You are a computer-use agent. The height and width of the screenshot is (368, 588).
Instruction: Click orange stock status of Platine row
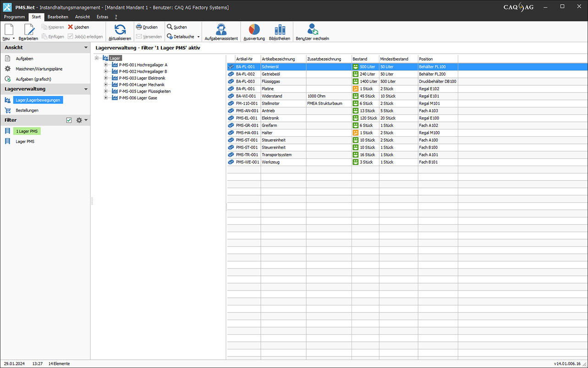coord(355,89)
